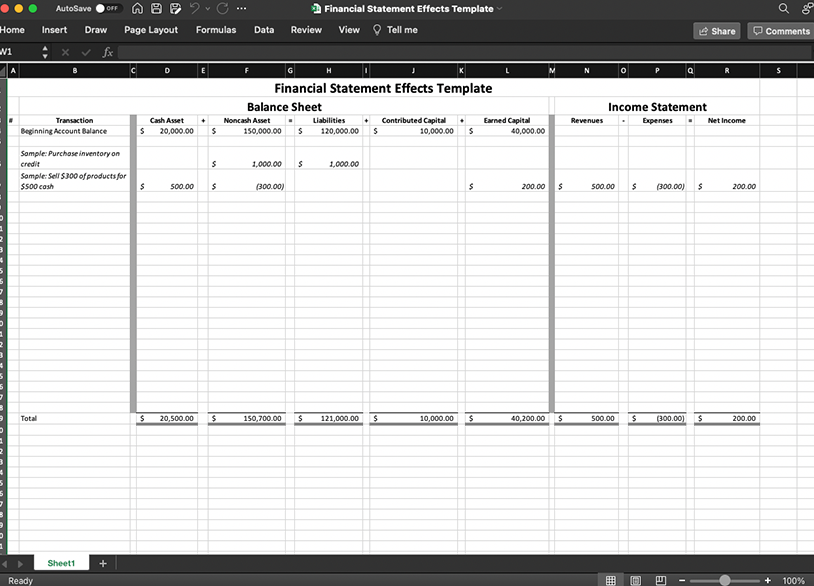Screen dimensions: 814x586
Task: Click the next sheet navigation arrow
Action: coord(20,564)
